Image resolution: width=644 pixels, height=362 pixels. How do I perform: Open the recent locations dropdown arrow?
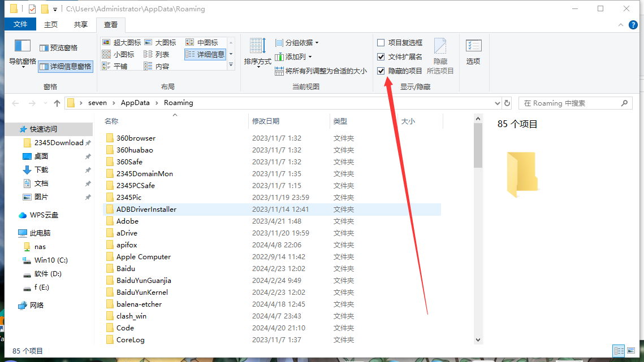point(45,103)
